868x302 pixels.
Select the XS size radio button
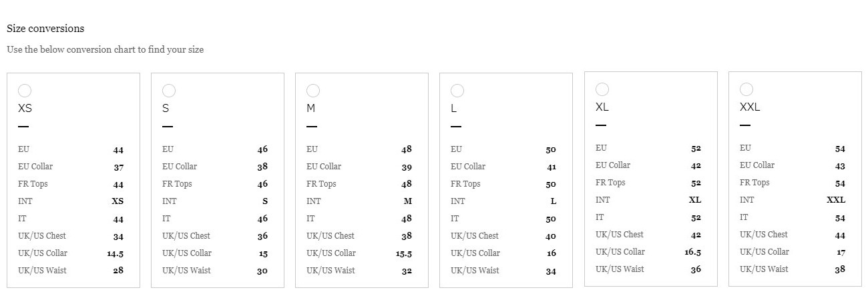25,91
